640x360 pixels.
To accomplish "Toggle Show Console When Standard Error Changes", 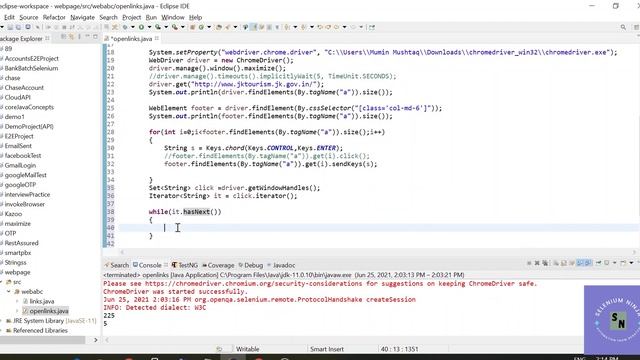I will click(588, 263).
